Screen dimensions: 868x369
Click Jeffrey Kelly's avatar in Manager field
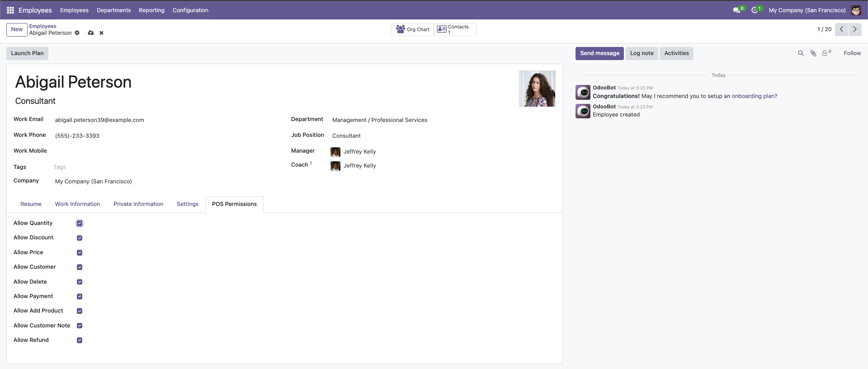click(x=335, y=152)
